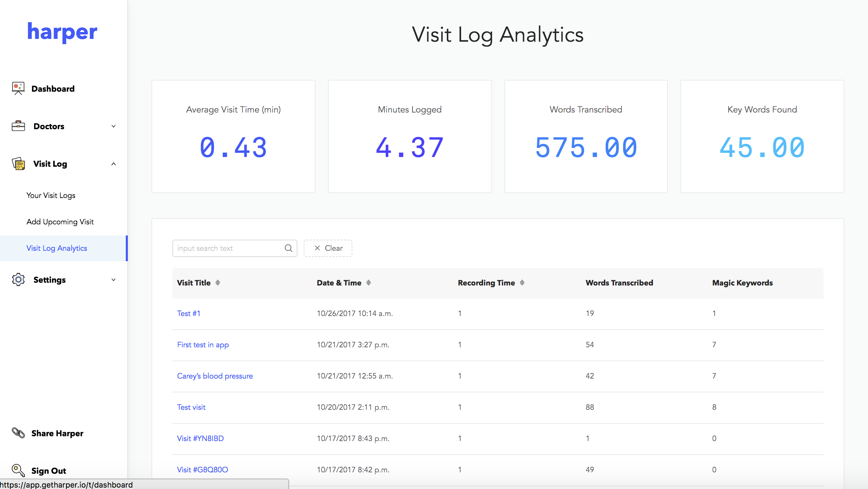Expand the Settings menu chevron
This screenshot has width=868, height=489.
click(113, 280)
